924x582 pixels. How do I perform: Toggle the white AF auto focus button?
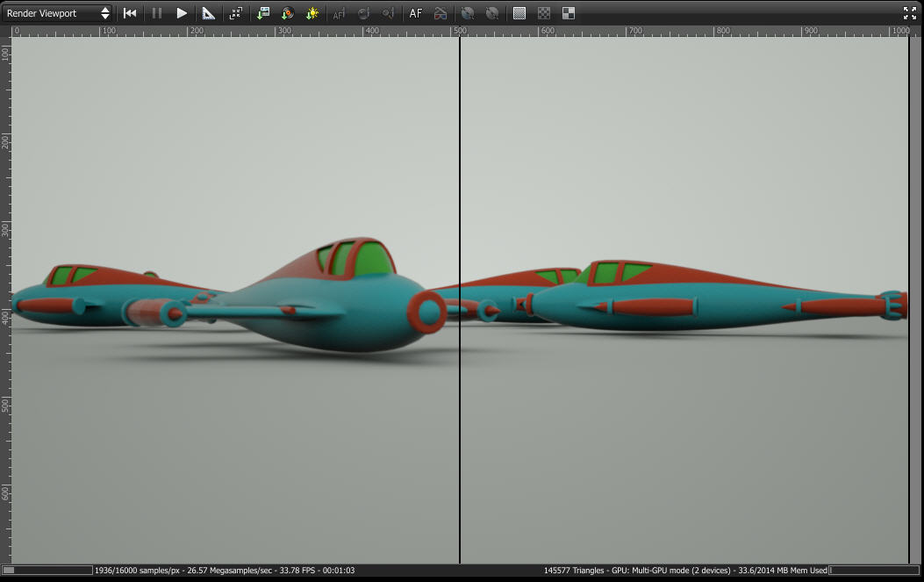415,13
